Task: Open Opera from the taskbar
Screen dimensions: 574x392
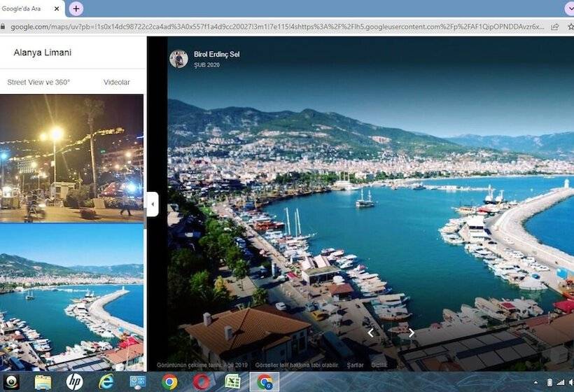Action: [x=201, y=381]
